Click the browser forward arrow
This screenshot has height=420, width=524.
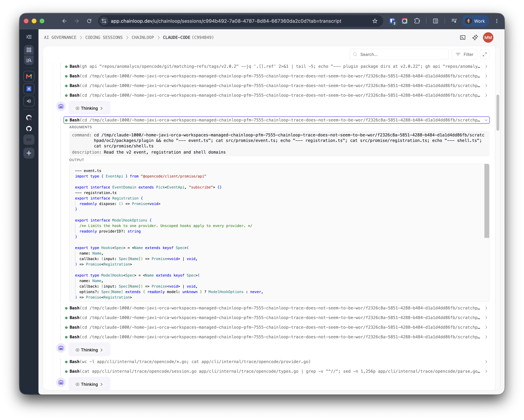coord(77,21)
